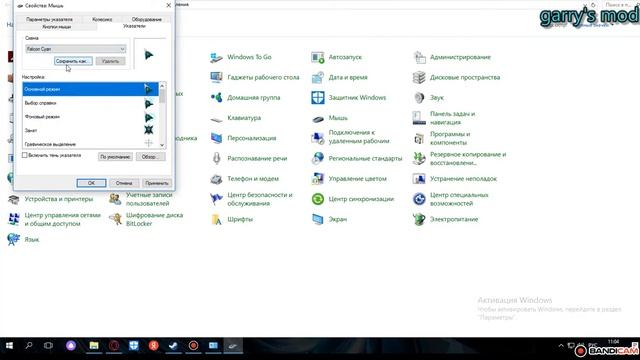Switch to the Кнопки мыши tab
Screen dimensions: 640x360
pyautogui.click(x=57, y=27)
